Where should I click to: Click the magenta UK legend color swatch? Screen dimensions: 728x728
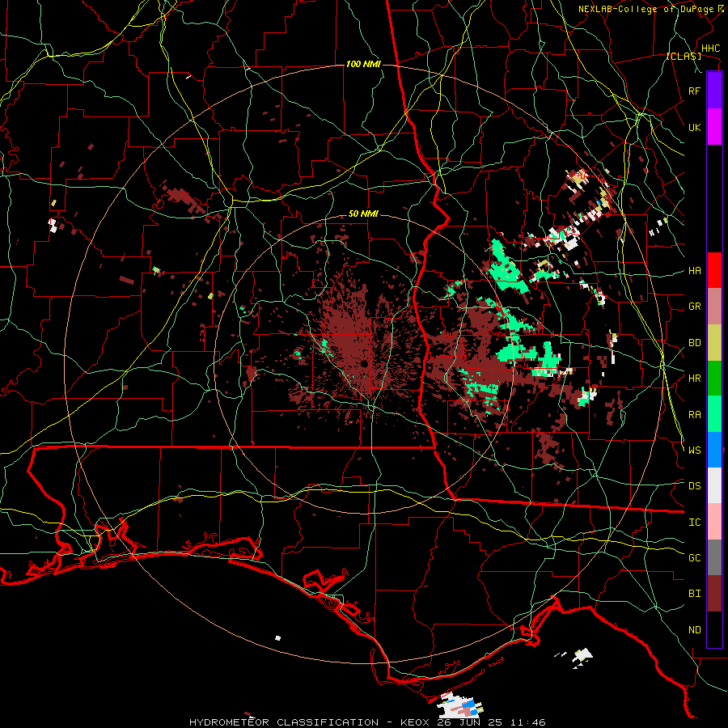point(714,127)
